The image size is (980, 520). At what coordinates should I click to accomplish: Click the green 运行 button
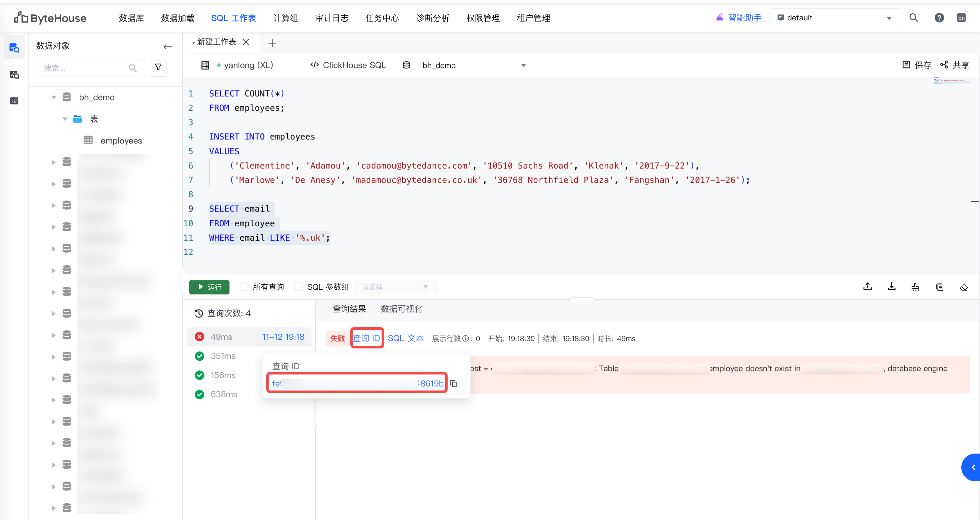click(x=209, y=287)
